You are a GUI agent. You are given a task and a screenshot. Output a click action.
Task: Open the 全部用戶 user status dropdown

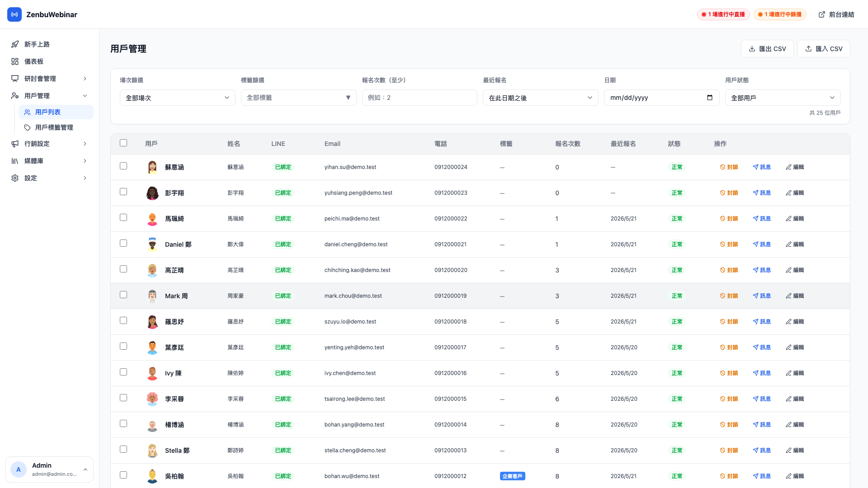point(783,98)
